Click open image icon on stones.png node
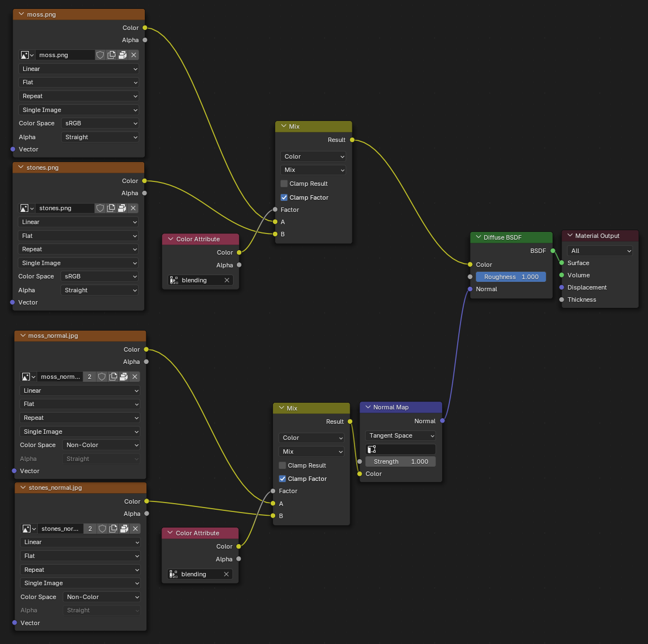The height and width of the screenshot is (644, 648). click(x=122, y=208)
